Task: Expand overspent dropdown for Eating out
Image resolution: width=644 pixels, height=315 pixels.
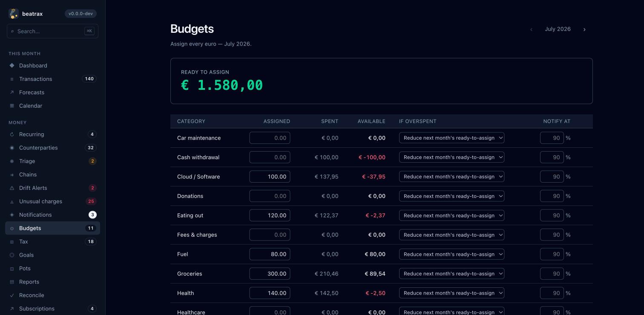Action: click(x=451, y=215)
